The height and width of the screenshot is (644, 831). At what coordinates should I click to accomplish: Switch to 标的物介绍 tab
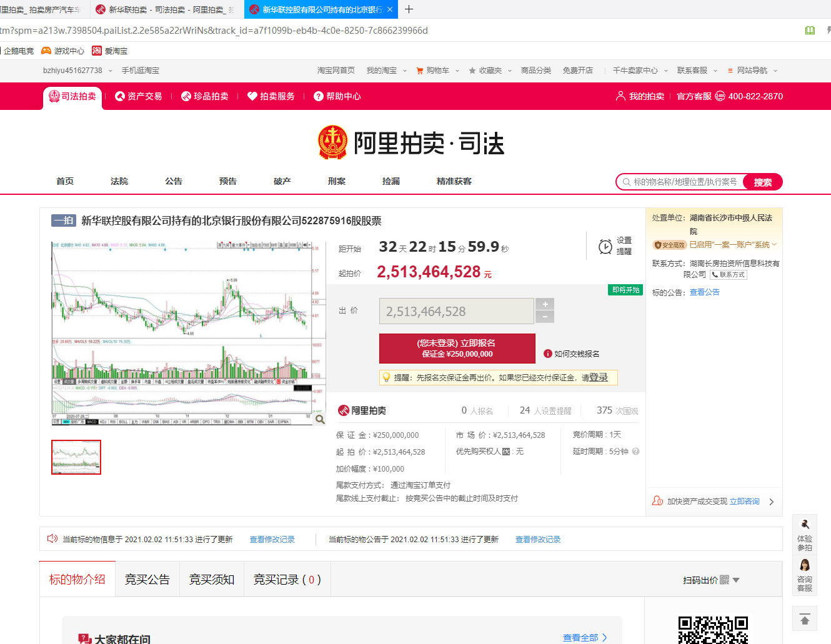click(77, 579)
